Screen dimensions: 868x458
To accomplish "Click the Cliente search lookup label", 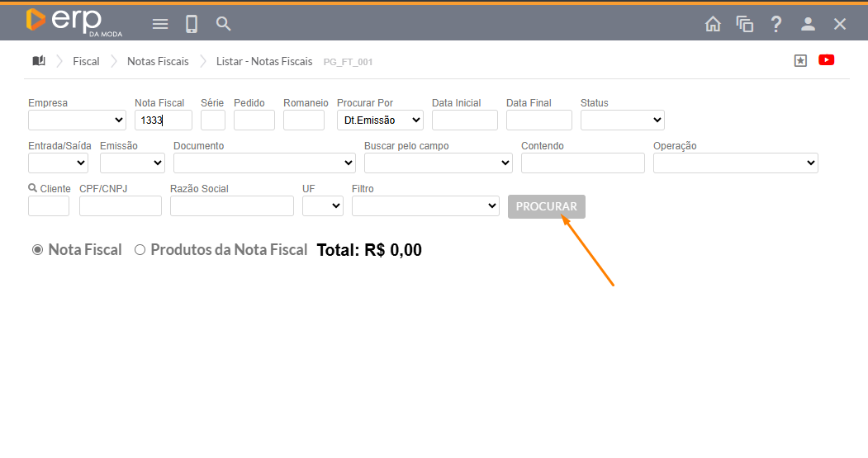I will pyautogui.click(x=50, y=189).
